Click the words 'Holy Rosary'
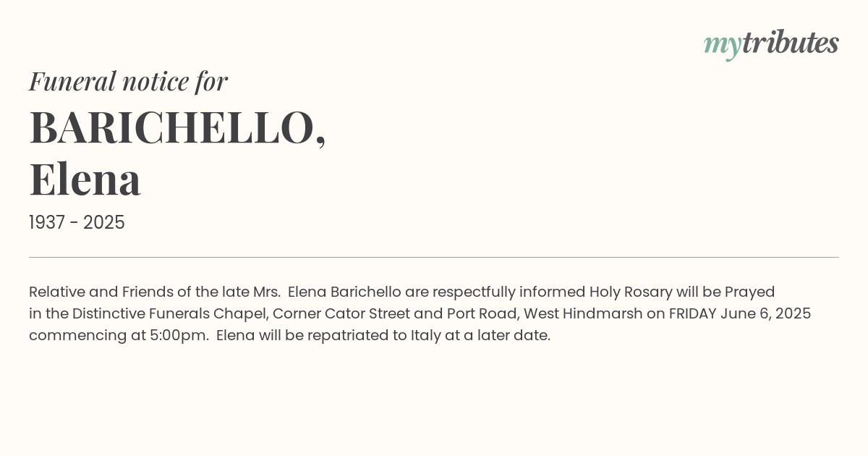Screen dimensions: 868x456 [x=631, y=292]
